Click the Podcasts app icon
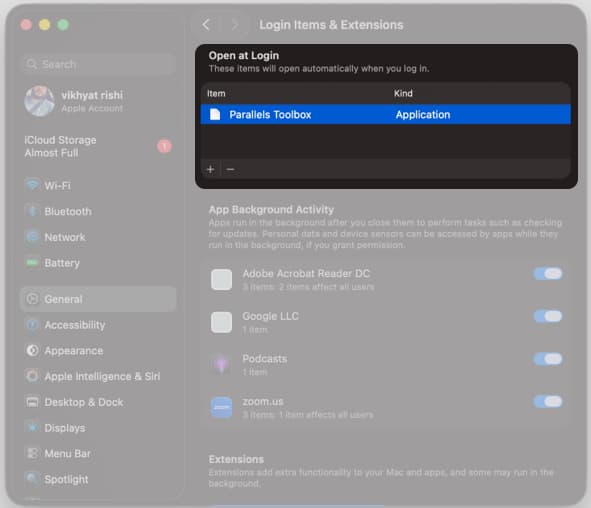 tap(222, 365)
